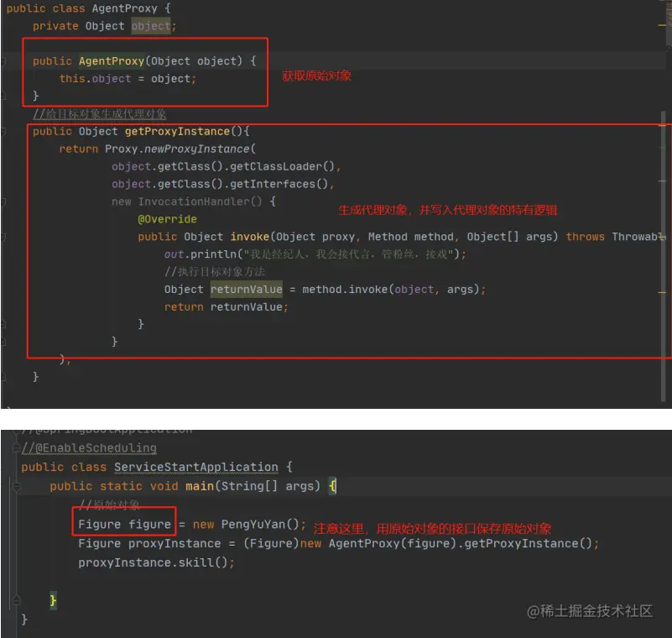Click the @Override annotation
672x638 pixels.
167,219
